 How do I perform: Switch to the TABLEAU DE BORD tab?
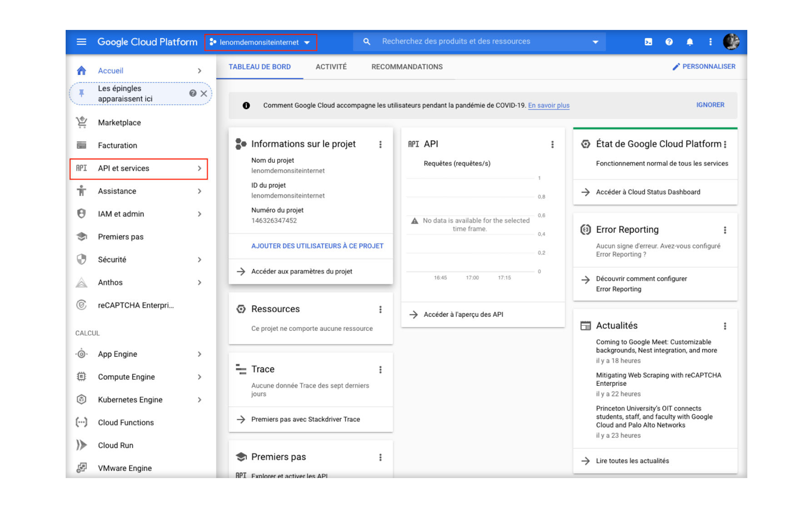[260, 67]
